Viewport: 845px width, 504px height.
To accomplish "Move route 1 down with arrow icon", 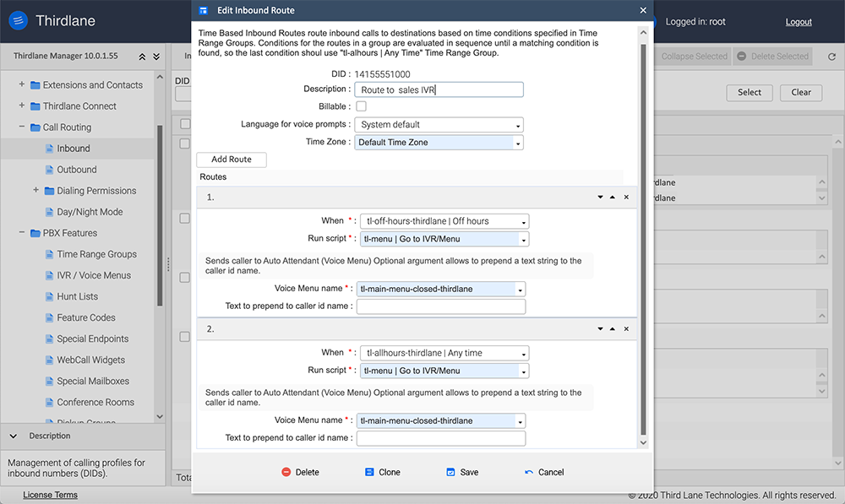I will coord(599,197).
